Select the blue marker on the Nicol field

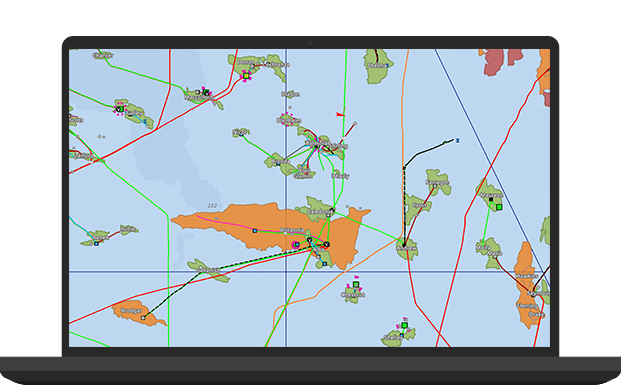click(x=241, y=135)
